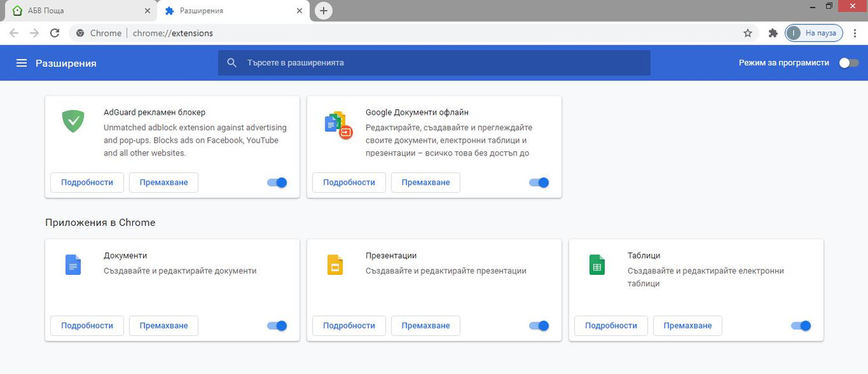Click Премахване for the Документи app

click(163, 326)
